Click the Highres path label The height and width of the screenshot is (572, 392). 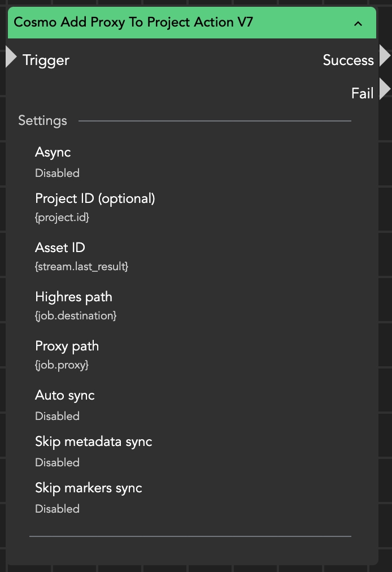tap(73, 297)
